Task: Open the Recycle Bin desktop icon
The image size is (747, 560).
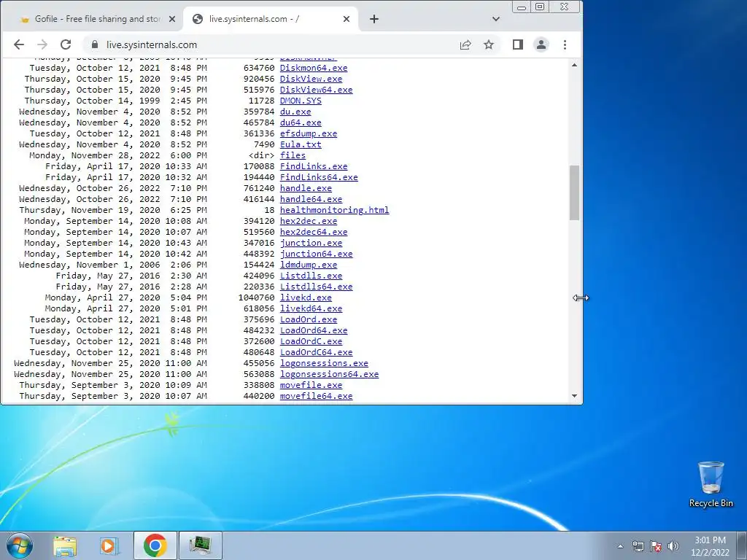Action: (x=711, y=484)
